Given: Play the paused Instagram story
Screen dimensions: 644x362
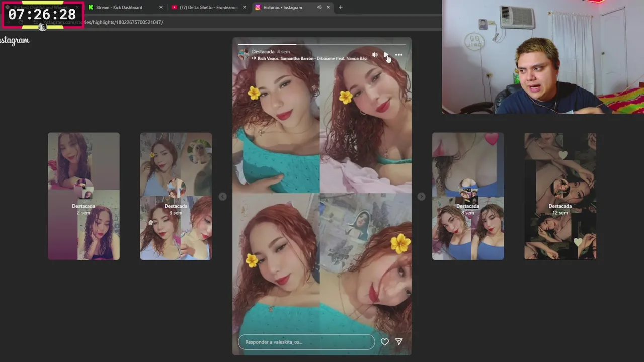Looking at the screenshot, I should coord(386,55).
